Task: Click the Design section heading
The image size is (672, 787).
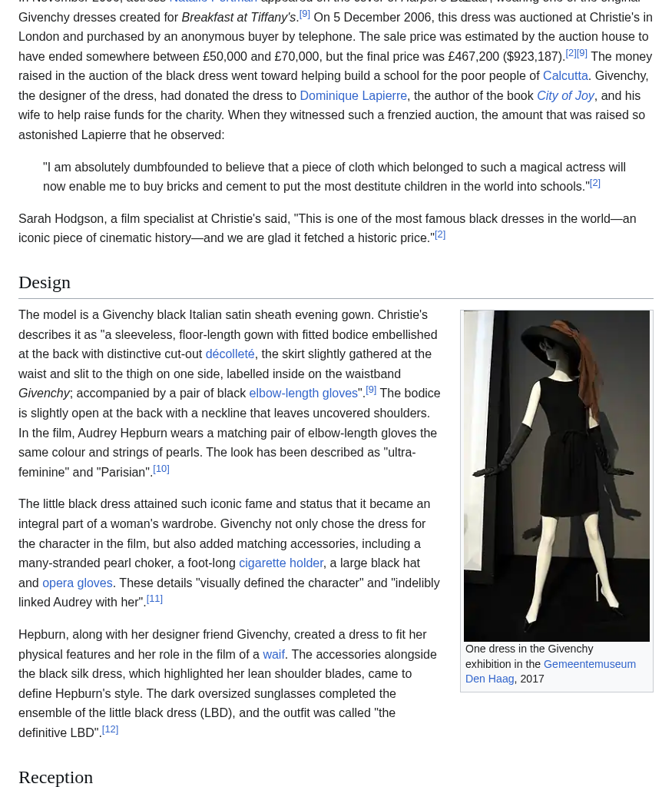Action: [45, 282]
